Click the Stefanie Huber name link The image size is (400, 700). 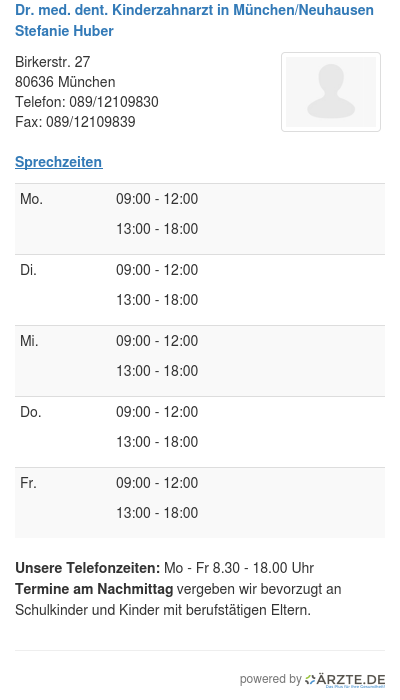64,31
